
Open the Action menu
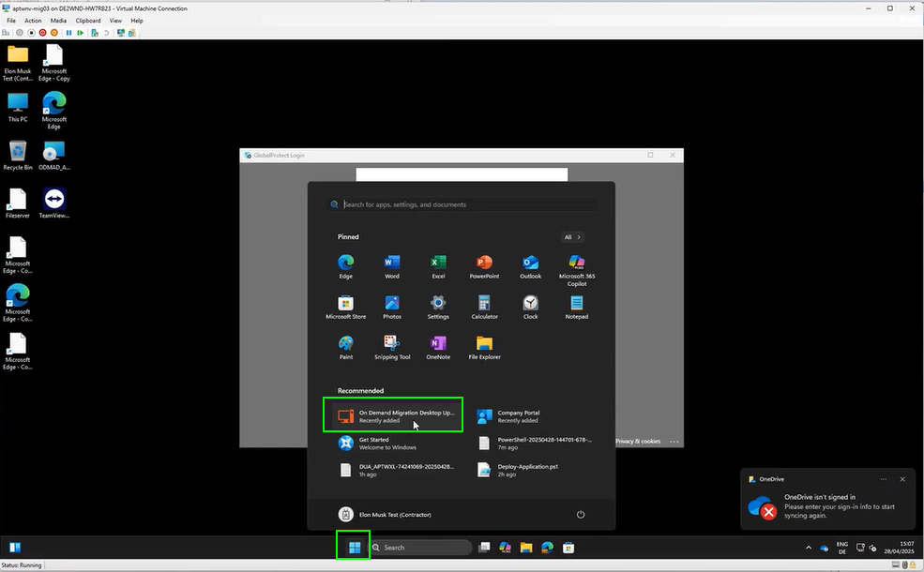coord(33,21)
